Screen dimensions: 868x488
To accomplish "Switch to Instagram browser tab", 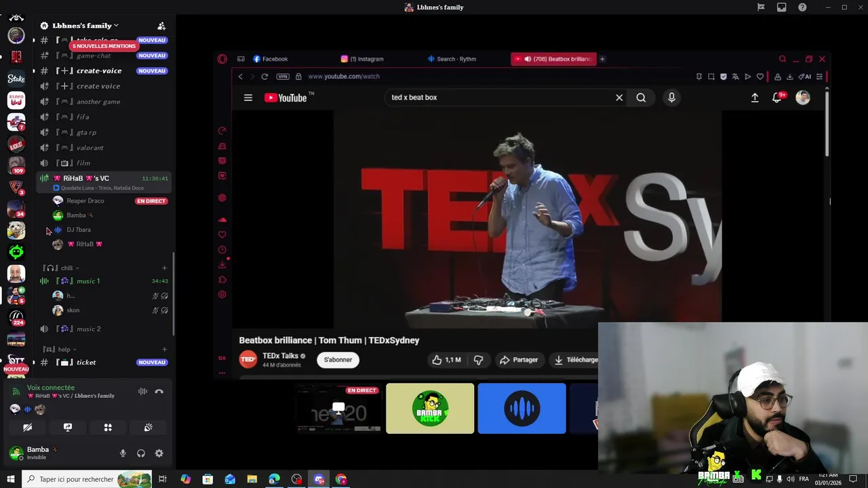I will tap(362, 59).
